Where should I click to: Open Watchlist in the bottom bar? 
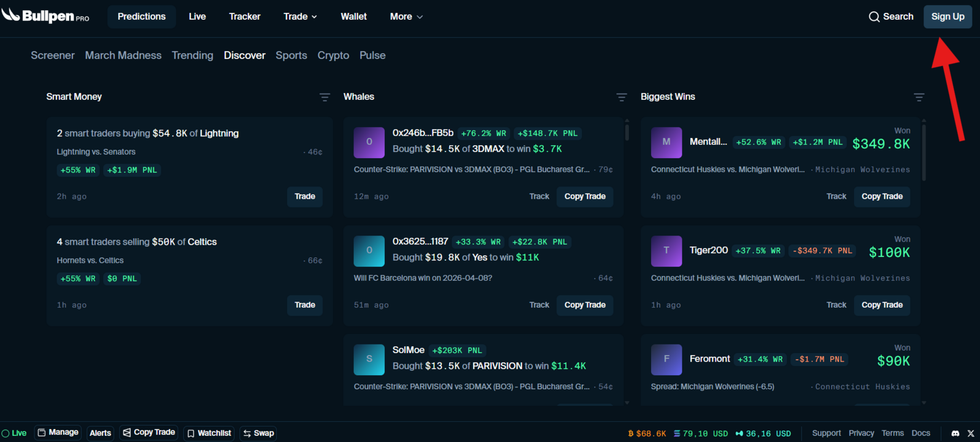pyautogui.click(x=209, y=433)
